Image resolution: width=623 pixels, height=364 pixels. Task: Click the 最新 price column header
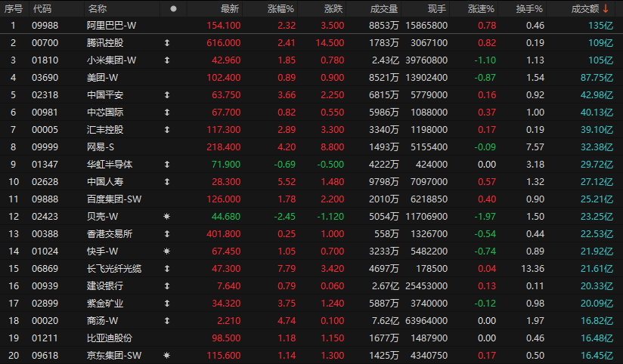(230, 8)
